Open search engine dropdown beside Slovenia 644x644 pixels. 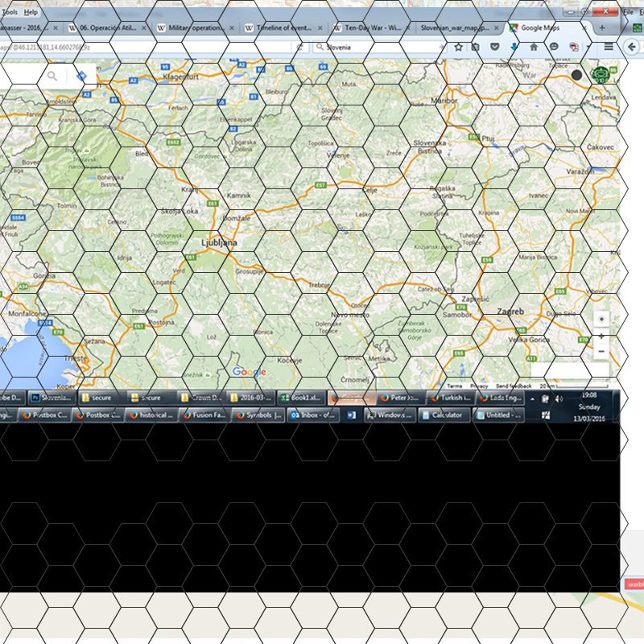320,47
